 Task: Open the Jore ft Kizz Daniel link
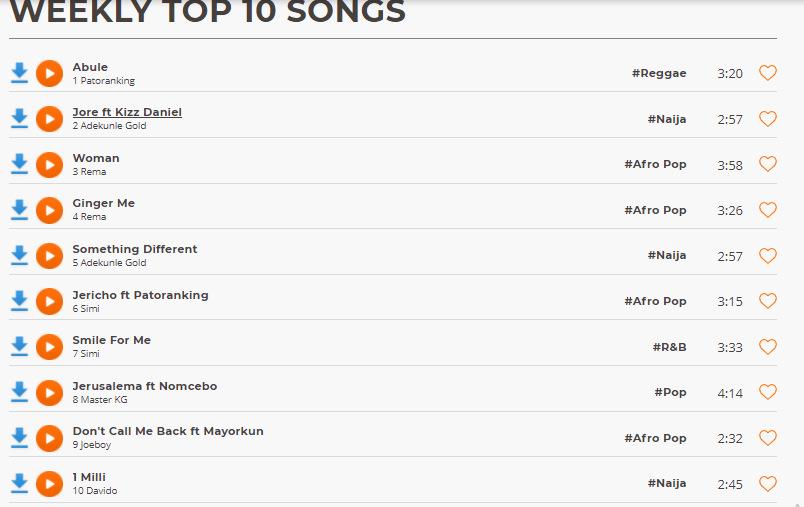click(x=127, y=112)
